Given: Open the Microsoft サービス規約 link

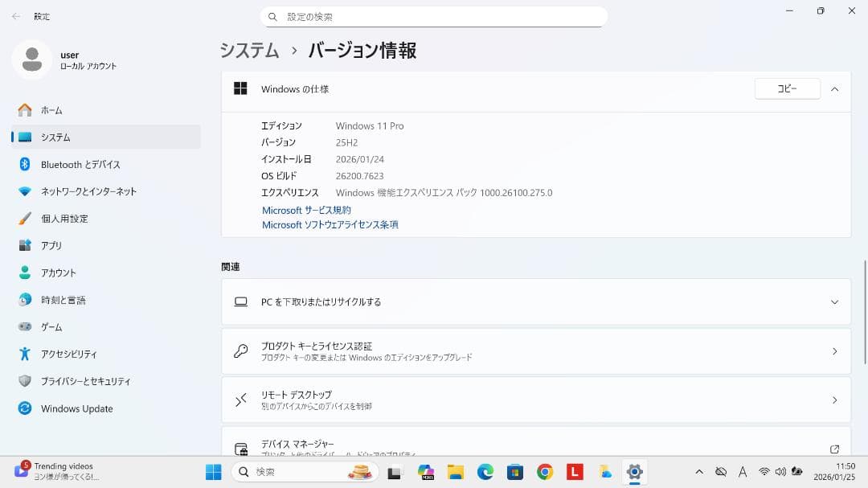Looking at the screenshot, I should [x=305, y=210].
